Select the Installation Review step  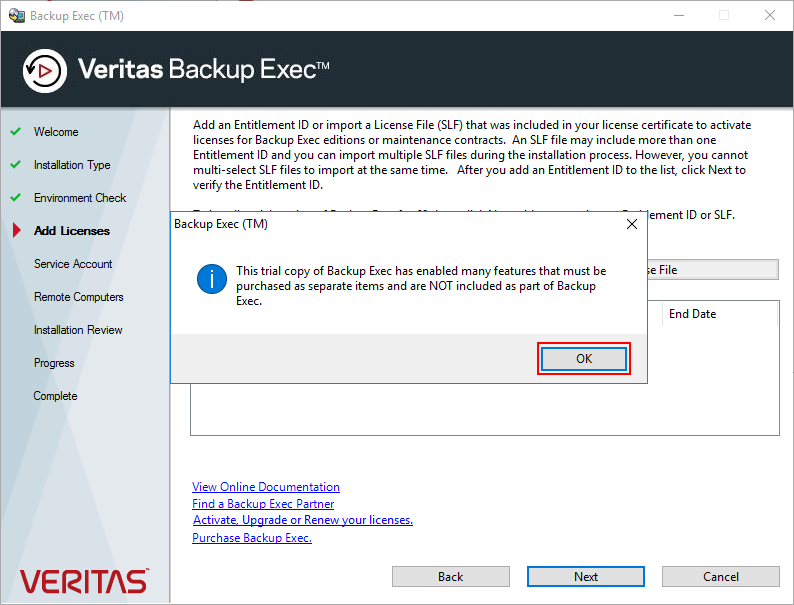coord(78,330)
